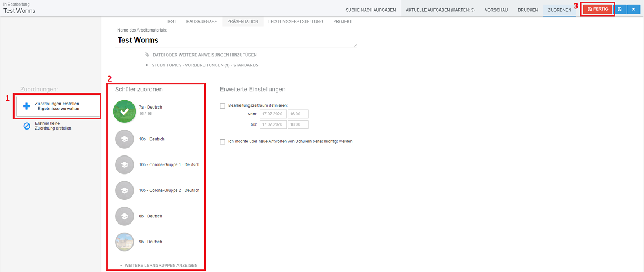Choose the Test material type
Viewport: 644px width, 272px height.
pyautogui.click(x=171, y=21)
